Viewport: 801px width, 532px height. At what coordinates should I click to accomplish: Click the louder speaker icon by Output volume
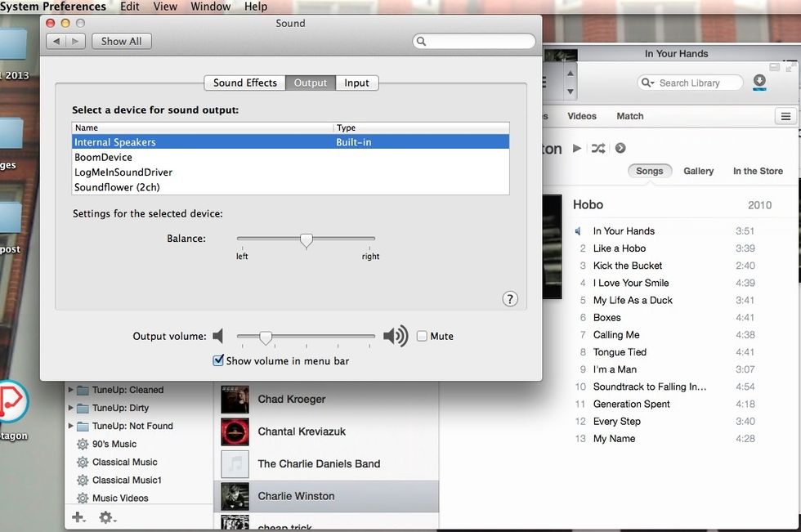(395, 335)
